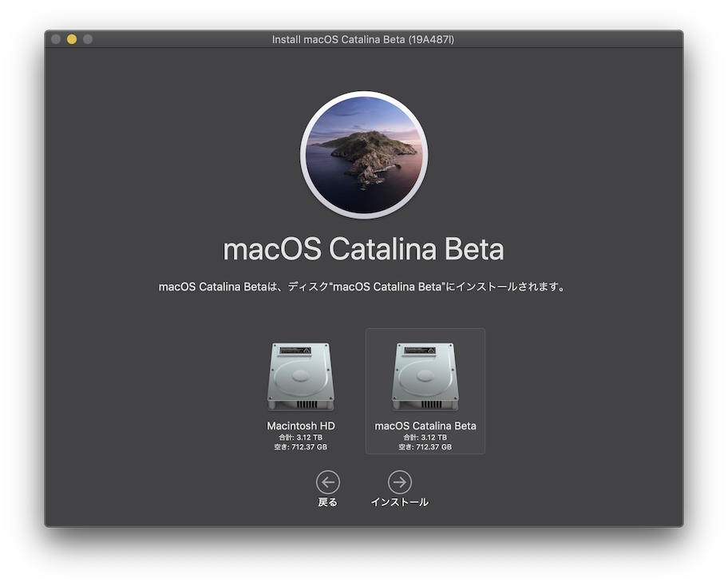Viewport: 728px width, 586px height.
Task: Click the back arrow circle icon
Action: tap(328, 482)
